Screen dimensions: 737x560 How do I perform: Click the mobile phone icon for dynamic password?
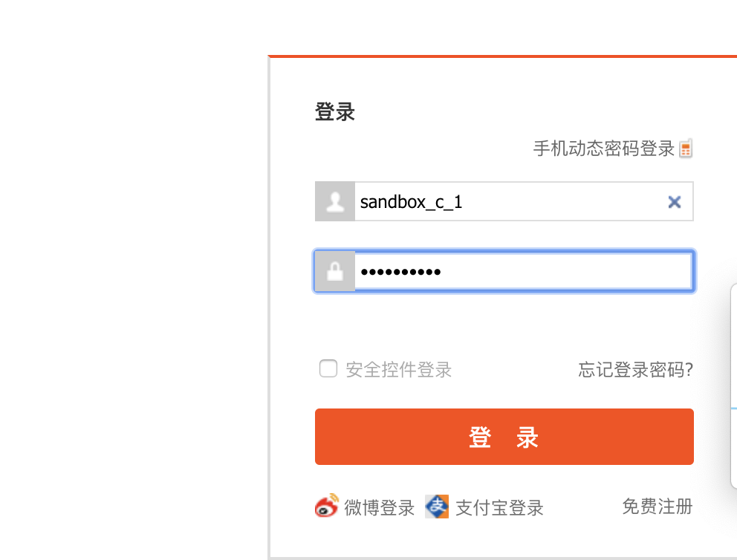pyautogui.click(x=686, y=149)
